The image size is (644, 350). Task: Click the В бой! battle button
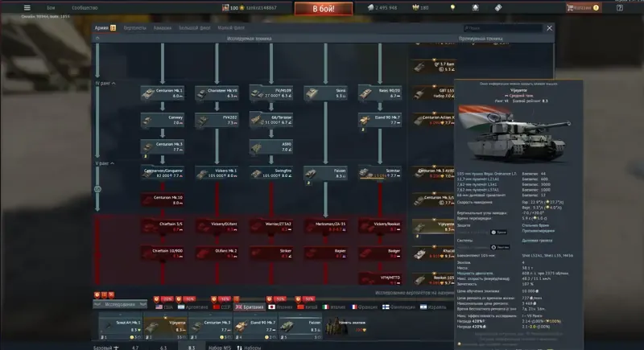click(x=324, y=9)
